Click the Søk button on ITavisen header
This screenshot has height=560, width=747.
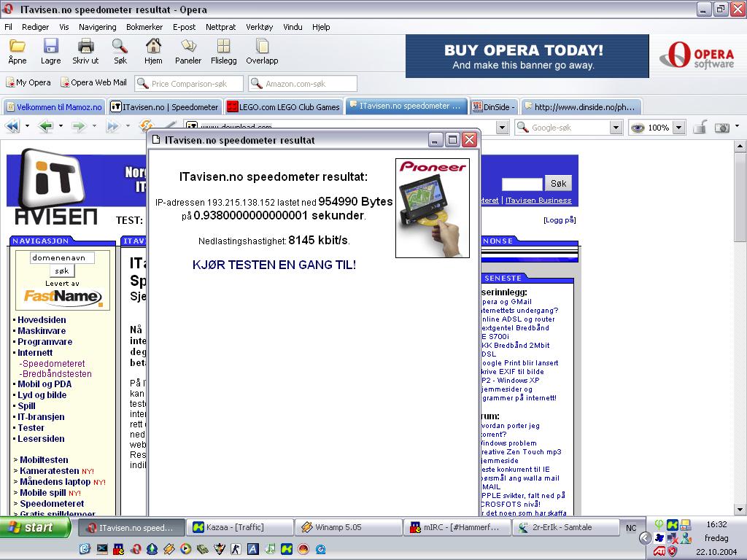(558, 183)
